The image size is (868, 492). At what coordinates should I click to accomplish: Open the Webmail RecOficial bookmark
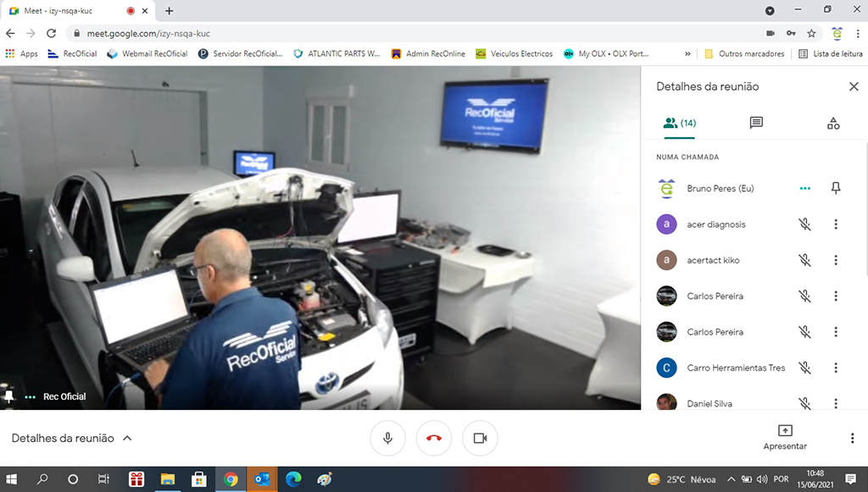pos(147,53)
